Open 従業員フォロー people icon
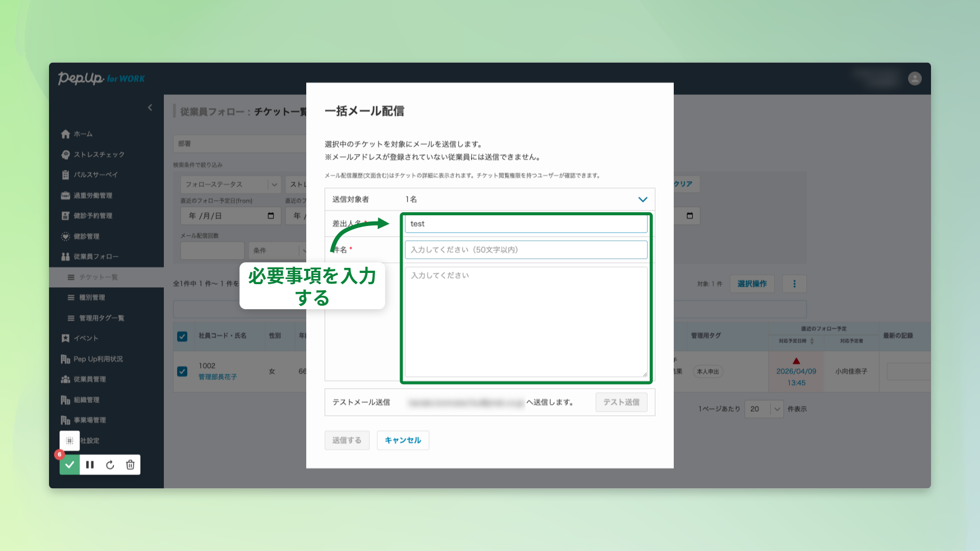The height and width of the screenshot is (551, 980). click(65, 257)
